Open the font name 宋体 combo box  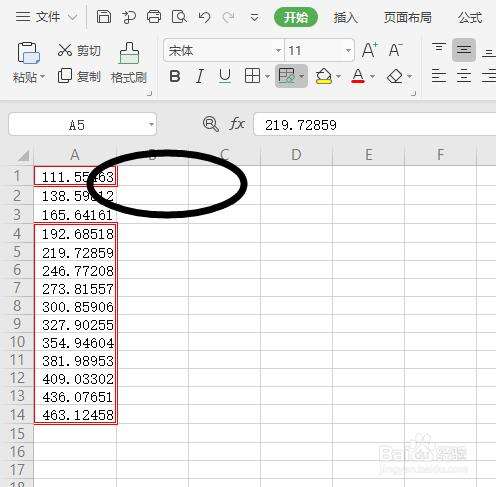pos(223,51)
